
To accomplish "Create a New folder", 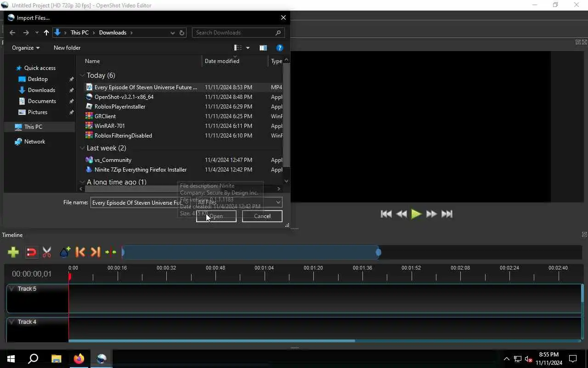I will pyautogui.click(x=67, y=48).
